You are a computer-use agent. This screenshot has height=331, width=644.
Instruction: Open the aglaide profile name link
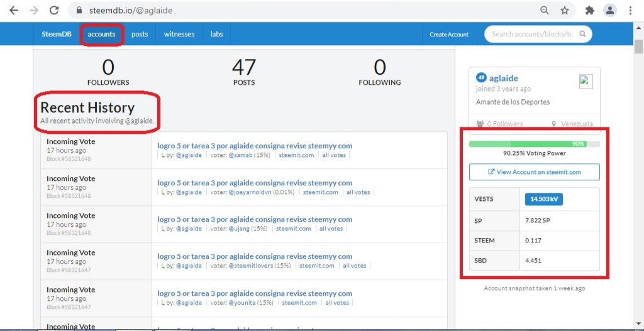click(504, 78)
